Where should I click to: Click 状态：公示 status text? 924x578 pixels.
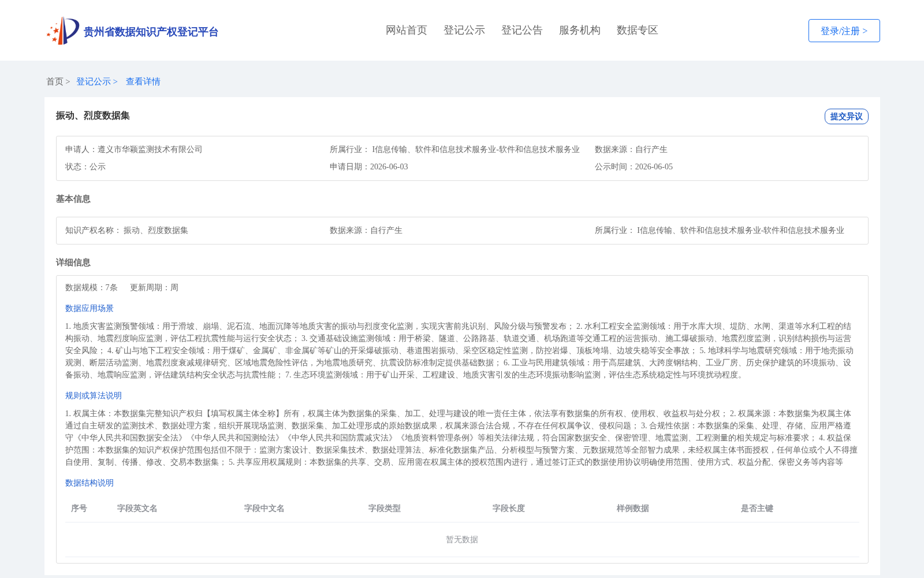(x=85, y=166)
